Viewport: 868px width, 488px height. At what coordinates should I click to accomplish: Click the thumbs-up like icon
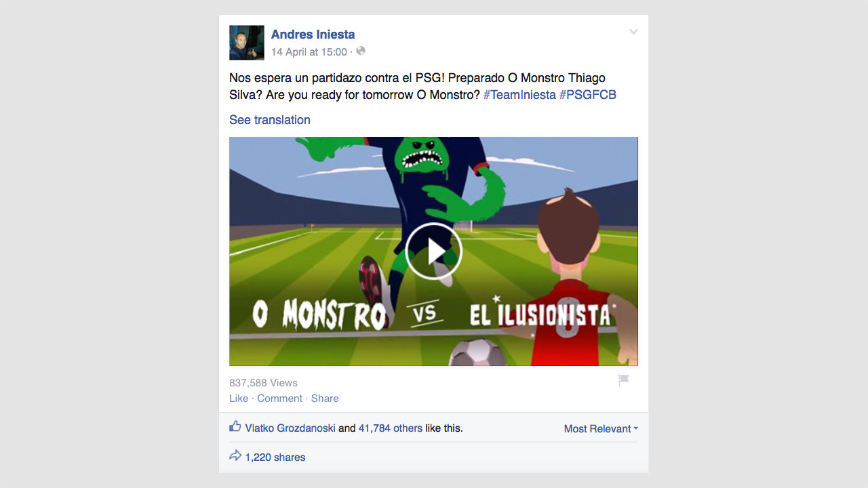(x=235, y=427)
